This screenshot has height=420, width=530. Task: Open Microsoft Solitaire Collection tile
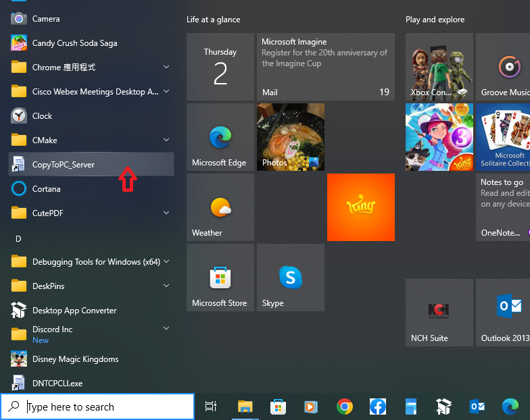click(503, 137)
